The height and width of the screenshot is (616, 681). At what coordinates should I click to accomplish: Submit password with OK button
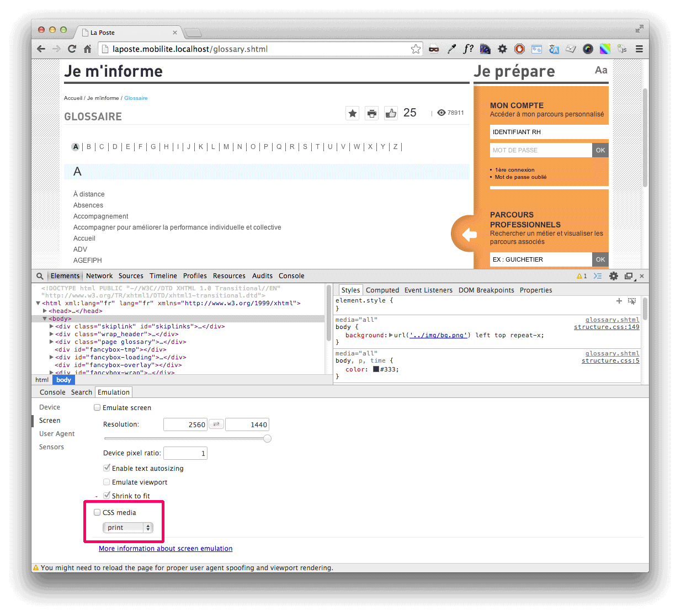click(600, 150)
